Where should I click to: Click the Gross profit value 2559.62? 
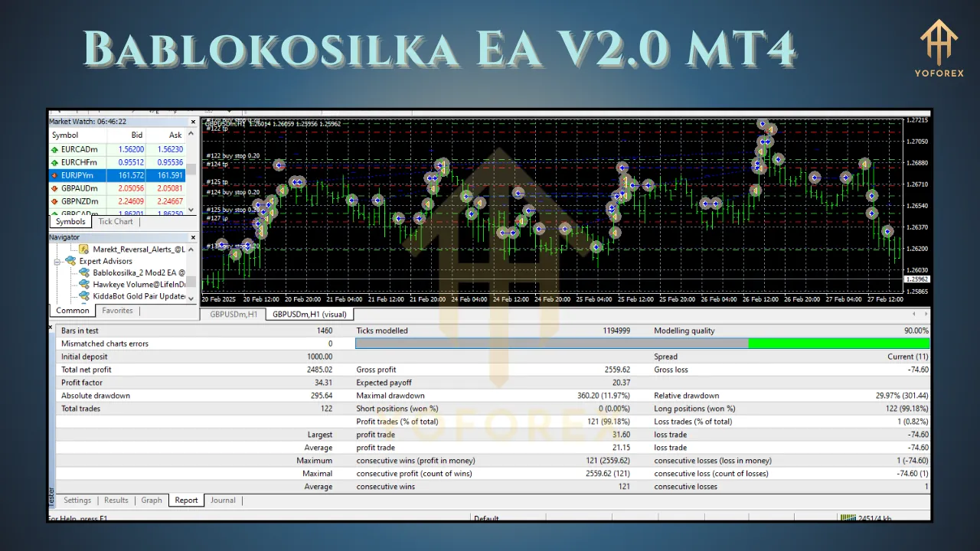(616, 370)
